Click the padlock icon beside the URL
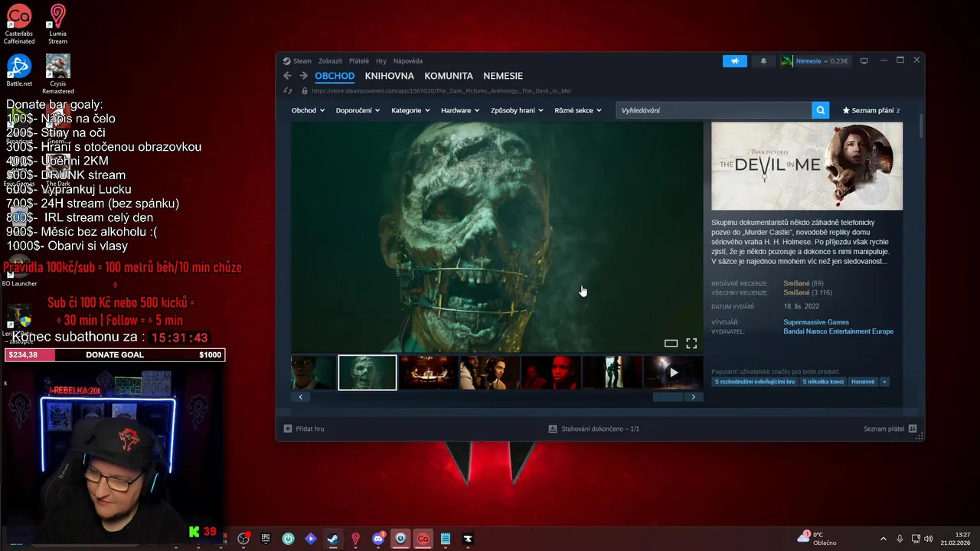The image size is (980, 551). click(x=305, y=91)
